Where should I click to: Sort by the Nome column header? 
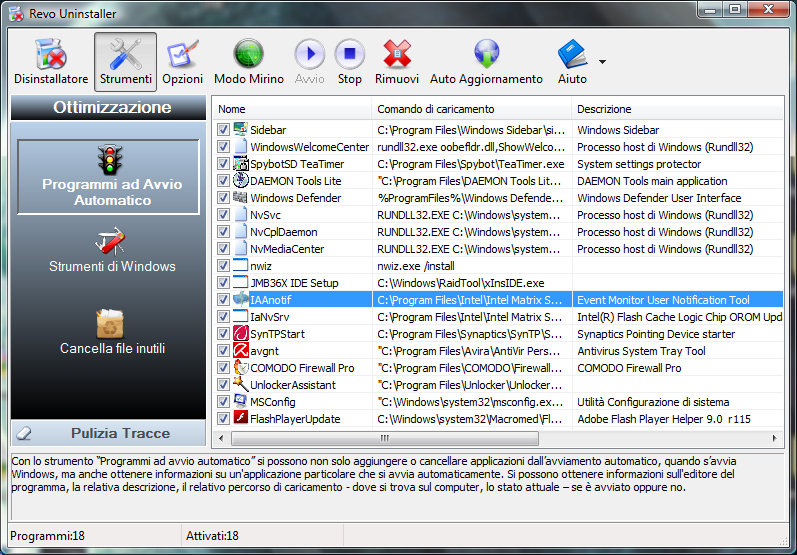(292, 109)
